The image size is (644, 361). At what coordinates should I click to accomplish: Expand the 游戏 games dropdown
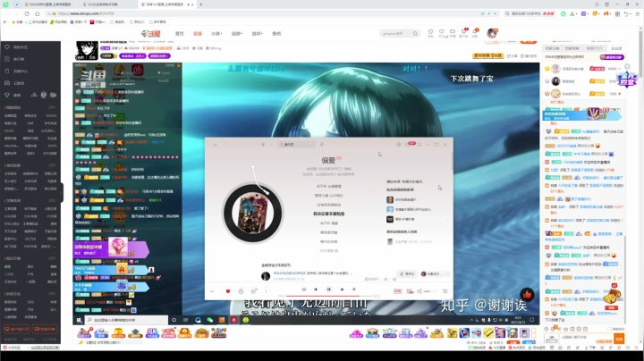257,34
